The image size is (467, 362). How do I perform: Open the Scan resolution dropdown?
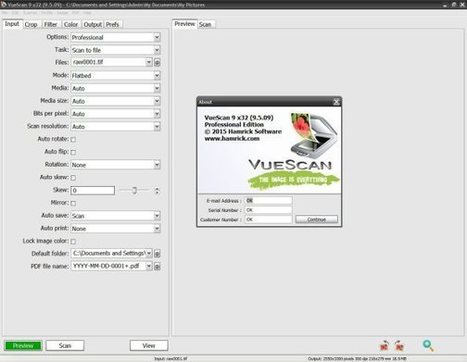(115, 126)
